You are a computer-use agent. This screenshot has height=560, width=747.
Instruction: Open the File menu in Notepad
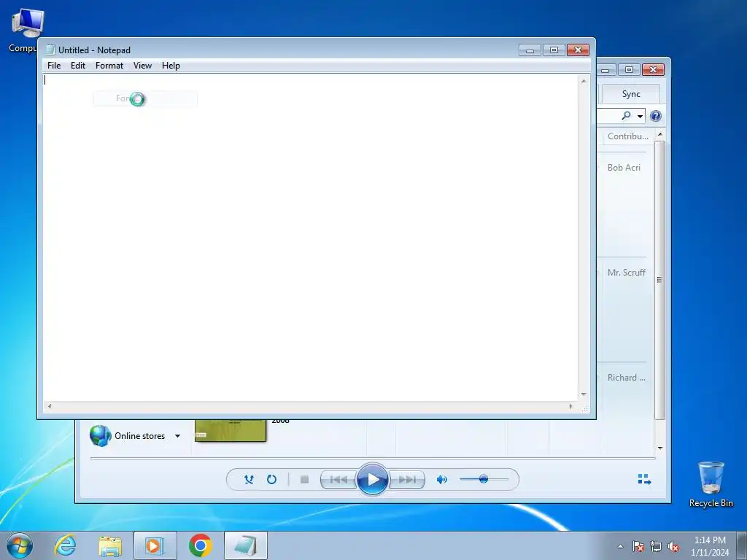coord(54,66)
